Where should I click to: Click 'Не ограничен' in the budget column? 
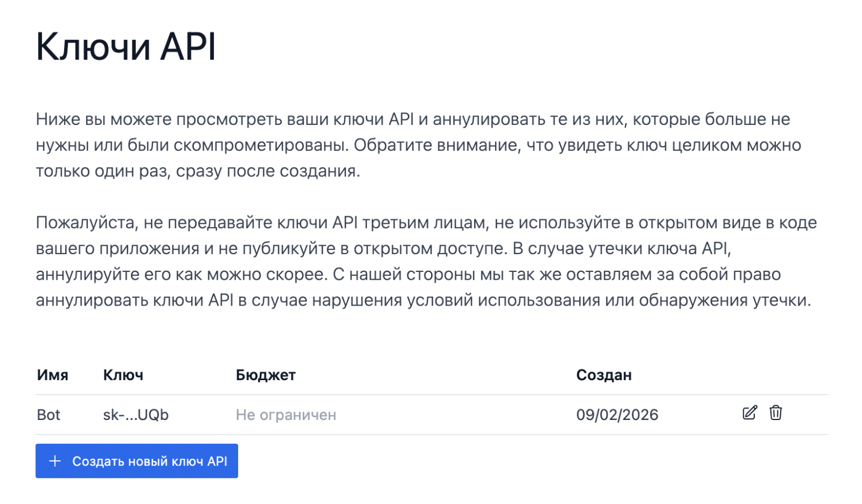tap(286, 415)
